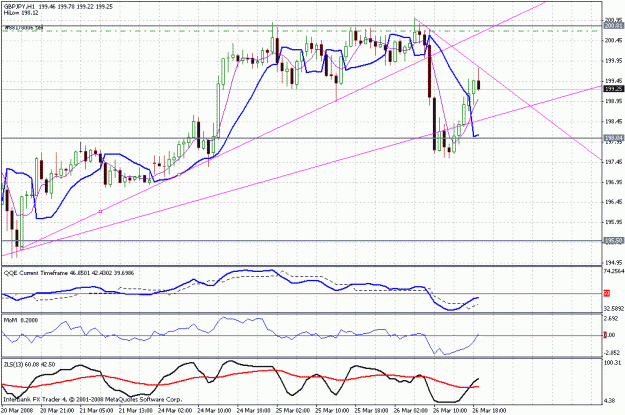The width and height of the screenshot is (625, 415).
Task: Click the QQE scale value 74.2564
Action: [614, 271]
